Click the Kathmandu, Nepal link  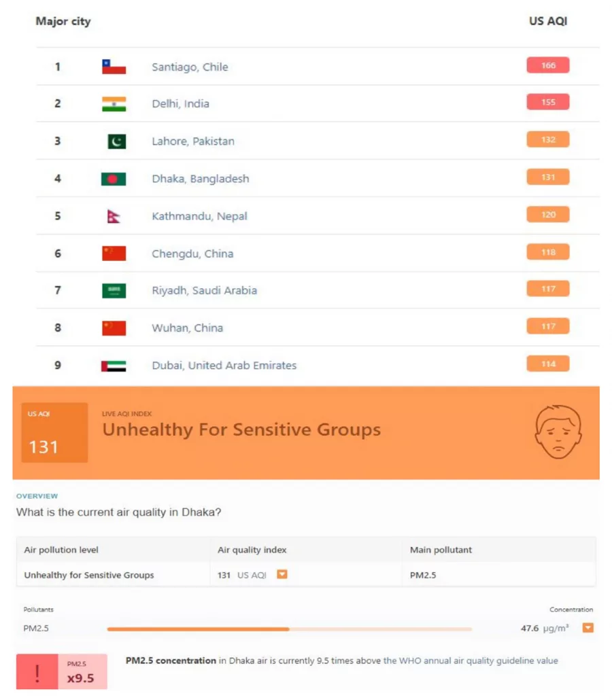tap(199, 215)
